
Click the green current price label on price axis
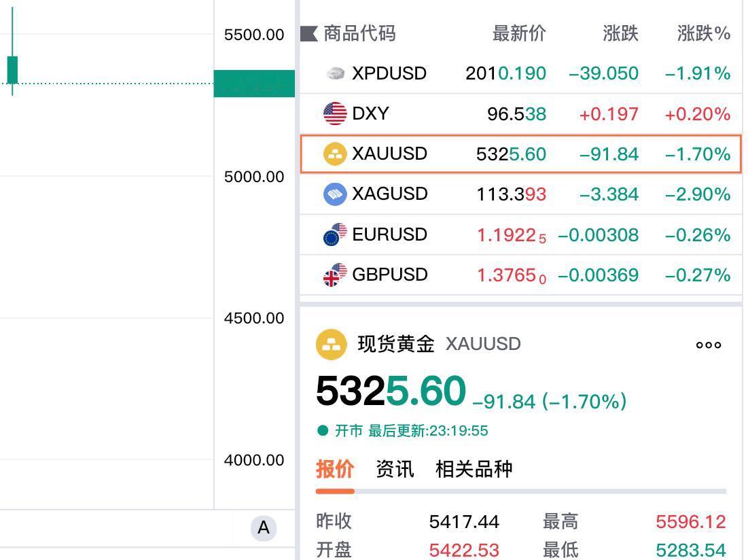click(x=254, y=84)
